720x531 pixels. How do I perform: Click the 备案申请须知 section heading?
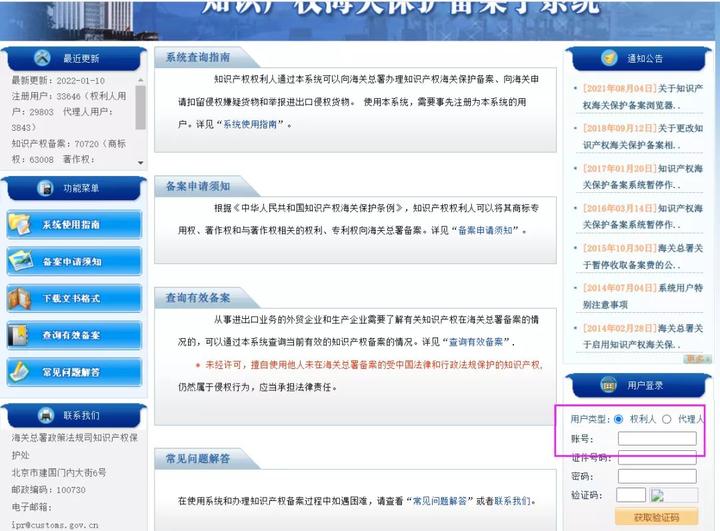[198, 186]
